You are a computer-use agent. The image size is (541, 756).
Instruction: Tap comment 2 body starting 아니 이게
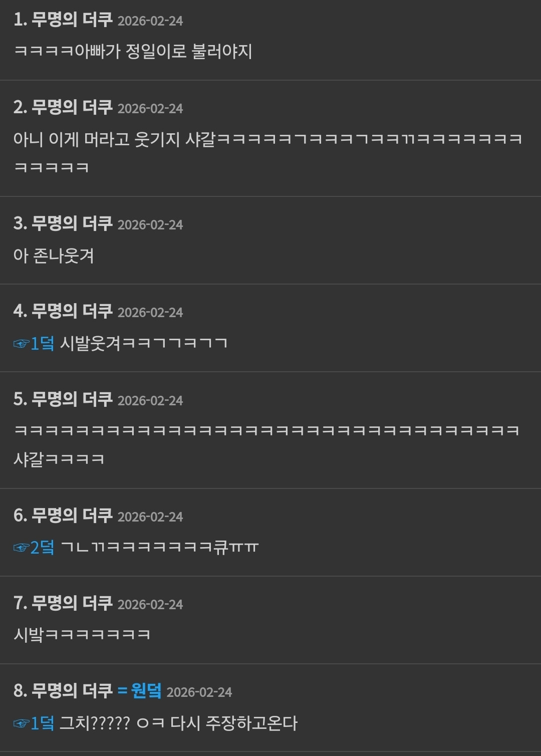click(x=268, y=153)
